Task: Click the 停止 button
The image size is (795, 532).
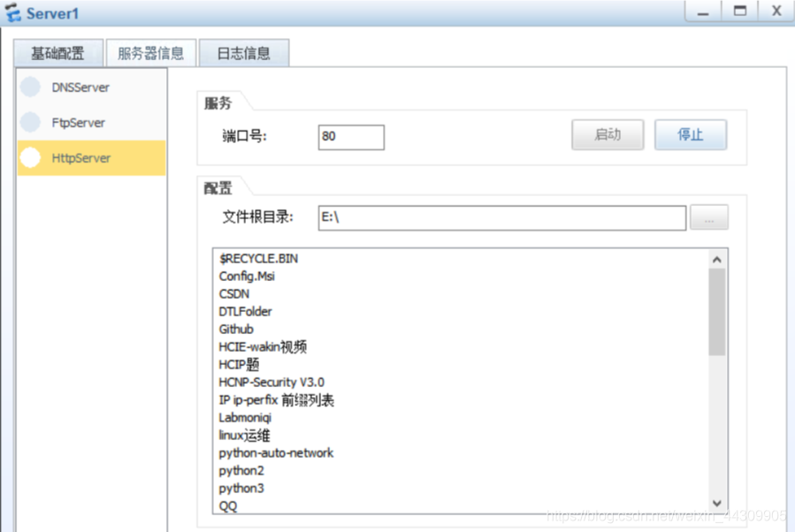Action: pos(690,135)
